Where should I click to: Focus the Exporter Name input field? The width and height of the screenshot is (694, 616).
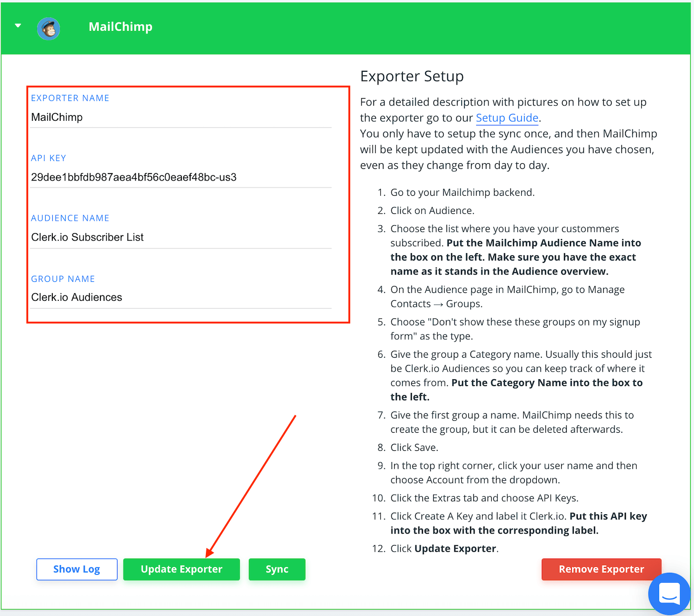click(x=180, y=118)
